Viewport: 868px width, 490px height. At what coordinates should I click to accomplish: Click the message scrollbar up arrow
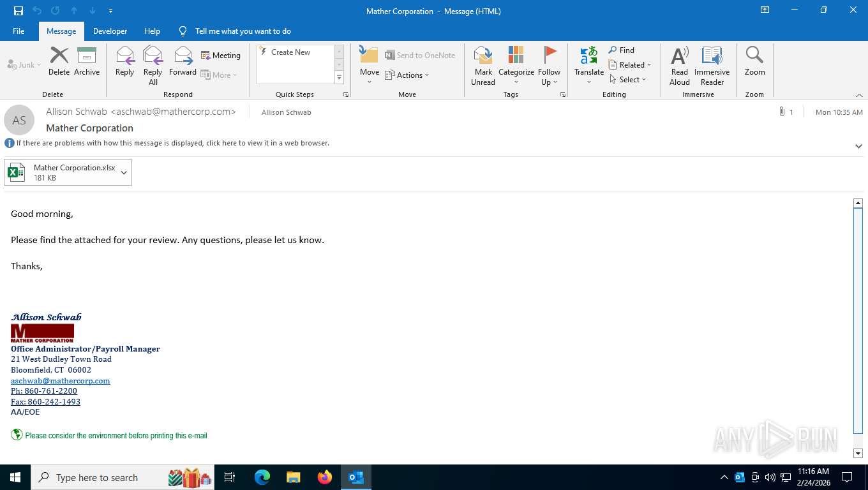coord(858,203)
